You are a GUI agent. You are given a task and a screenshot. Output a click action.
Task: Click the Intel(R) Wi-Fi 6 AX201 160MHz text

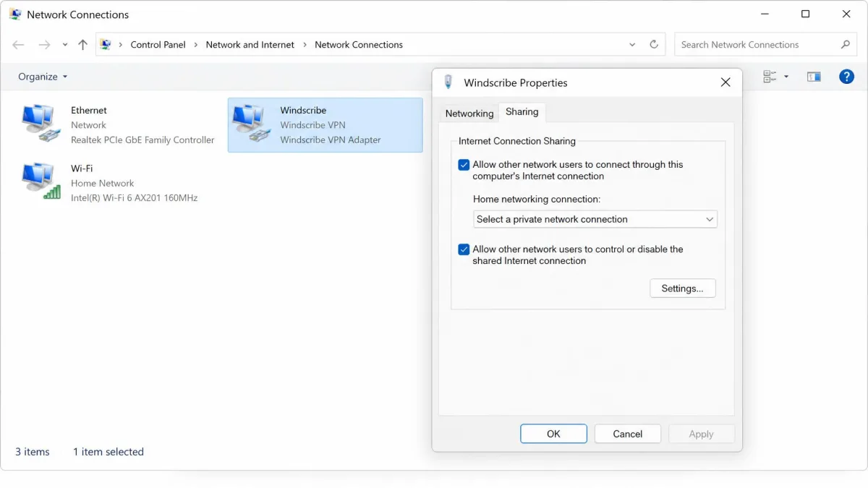click(x=134, y=198)
